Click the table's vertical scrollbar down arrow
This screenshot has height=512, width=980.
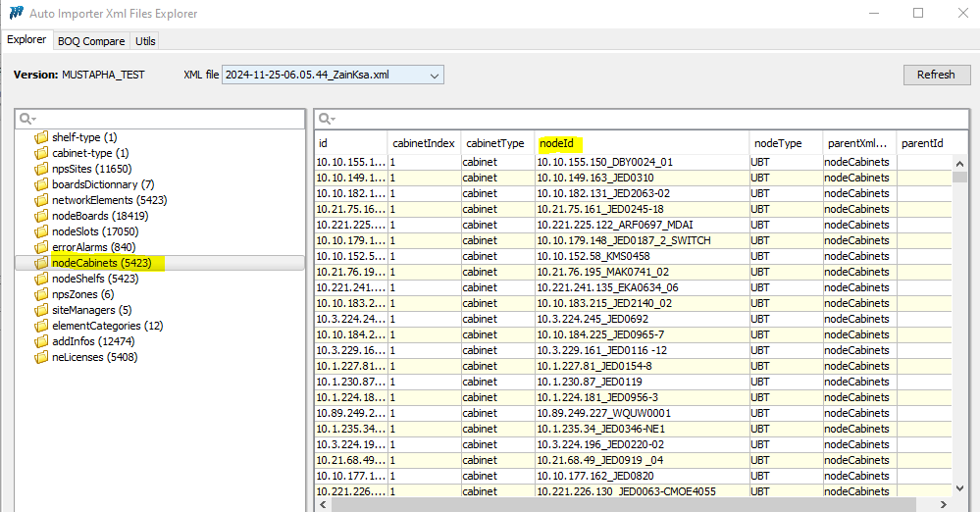[x=959, y=487]
